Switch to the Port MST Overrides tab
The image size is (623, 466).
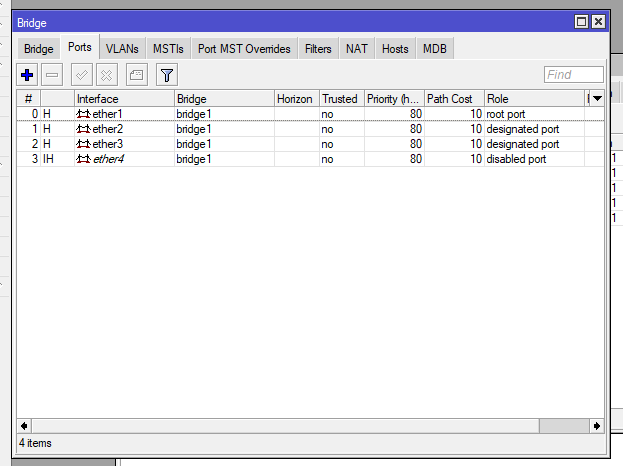pos(244,48)
